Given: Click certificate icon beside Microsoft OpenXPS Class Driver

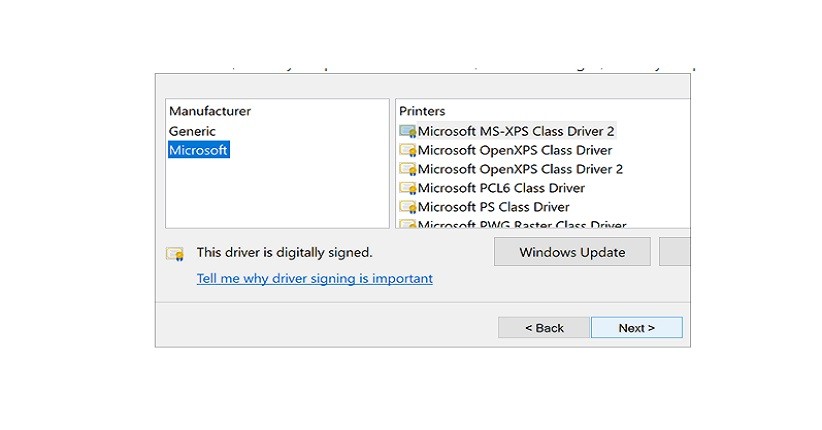Looking at the screenshot, I should pyautogui.click(x=407, y=150).
